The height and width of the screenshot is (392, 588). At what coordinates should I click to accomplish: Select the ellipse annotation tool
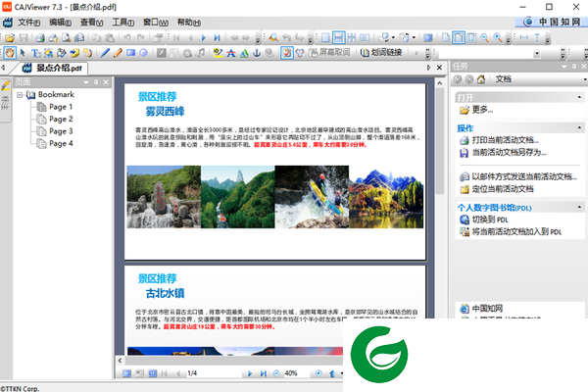coord(144,53)
